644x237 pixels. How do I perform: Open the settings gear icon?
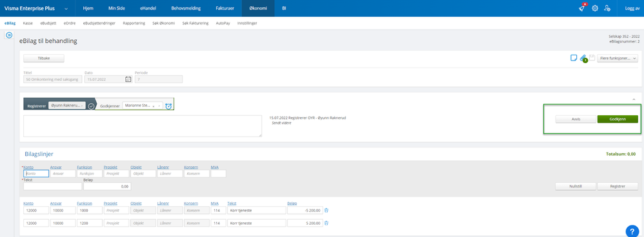coord(595,8)
